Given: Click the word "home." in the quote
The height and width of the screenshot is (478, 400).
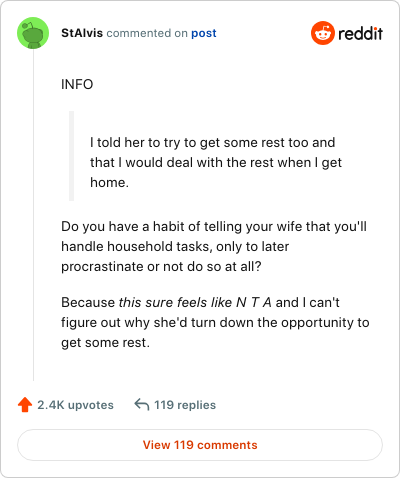Looking at the screenshot, I should point(109,183).
